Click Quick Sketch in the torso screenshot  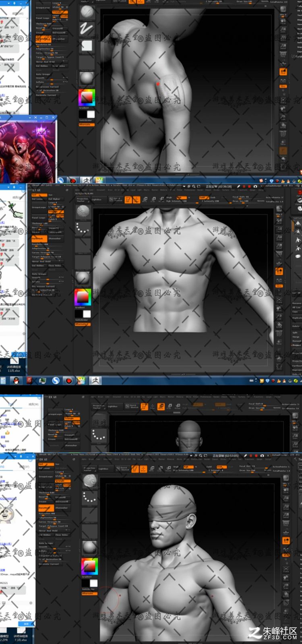pyautogui.click(x=116, y=200)
